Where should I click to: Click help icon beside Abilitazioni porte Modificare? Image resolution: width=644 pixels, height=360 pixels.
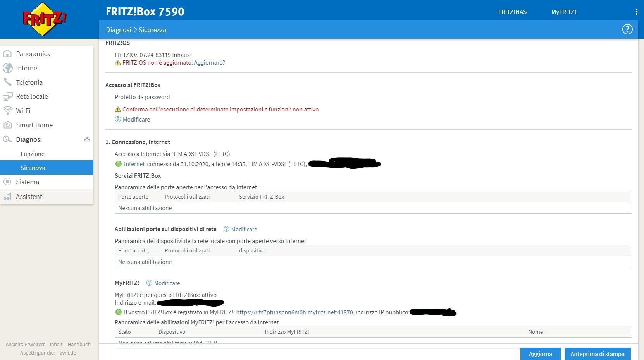226,229
